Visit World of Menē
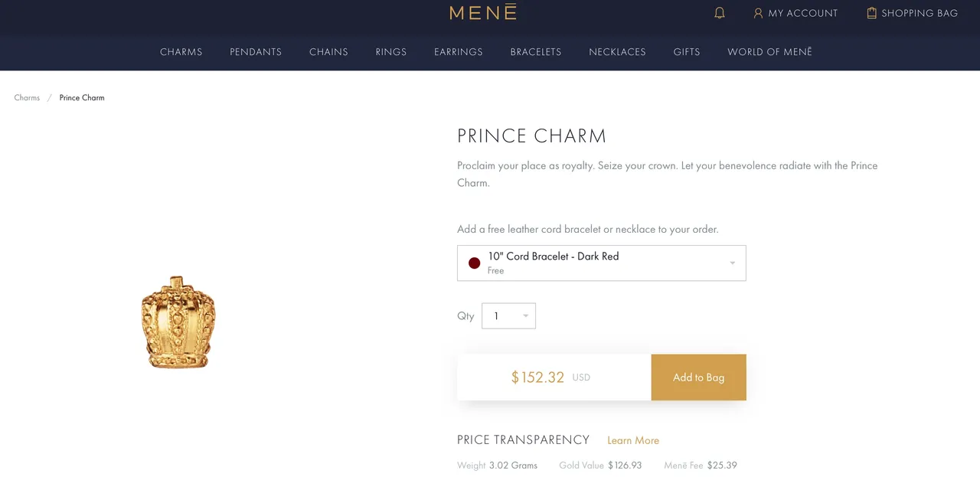Viewport: 980px width, 477px height. [769, 52]
